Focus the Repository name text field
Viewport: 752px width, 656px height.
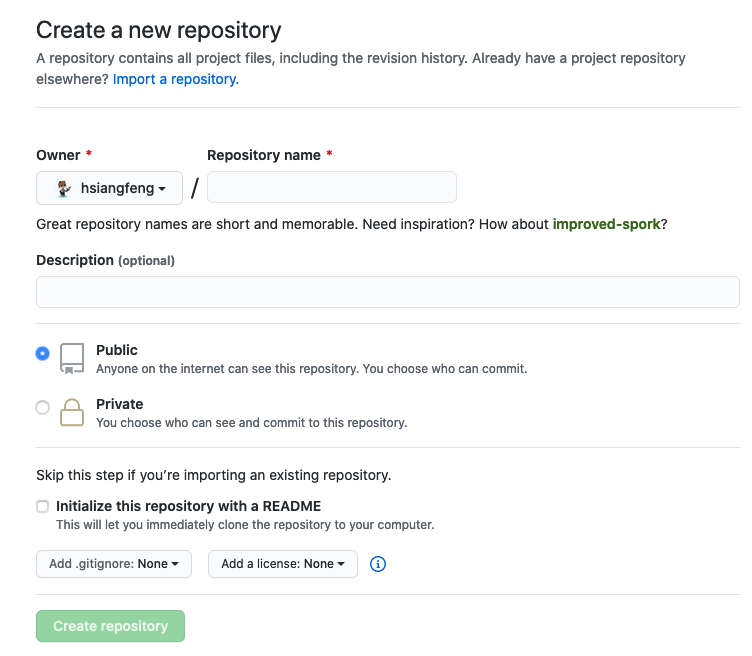[x=331, y=188]
